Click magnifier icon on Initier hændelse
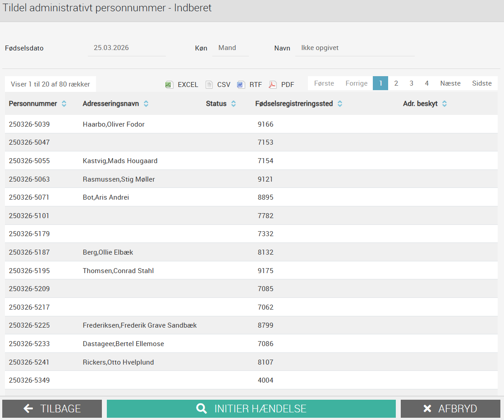504x420 pixels. (202, 409)
